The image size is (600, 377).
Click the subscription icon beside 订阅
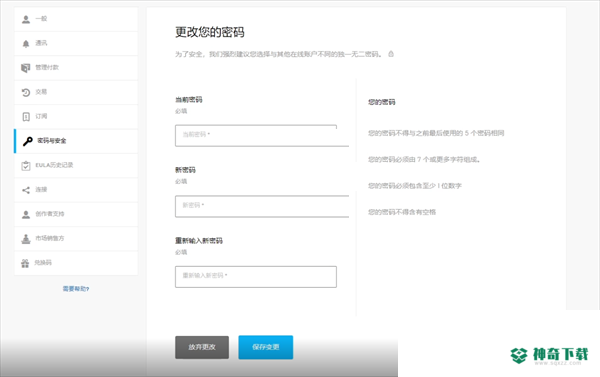point(26,117)
